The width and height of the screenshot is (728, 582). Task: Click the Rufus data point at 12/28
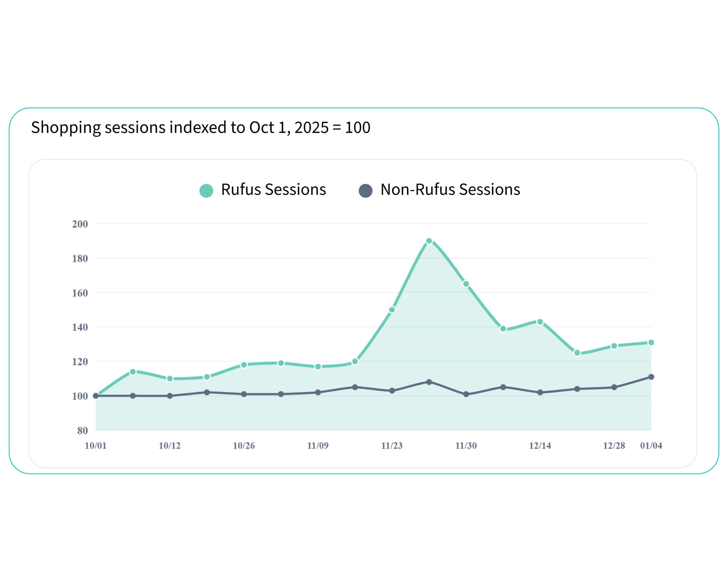[614, 346]
